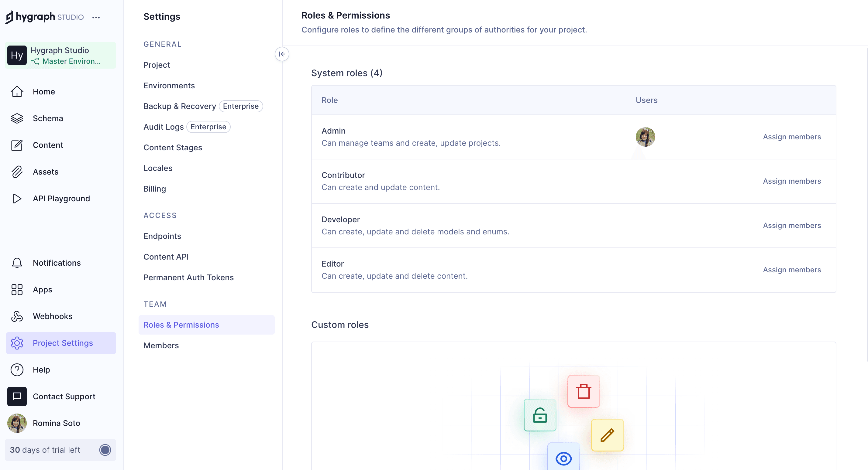
Task: Click the Hygraph Studio logo
Action: click(x=44, y=17)
